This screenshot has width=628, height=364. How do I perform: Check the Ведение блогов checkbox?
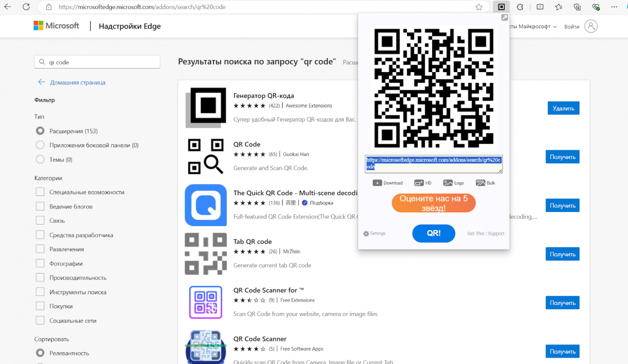(40, 206)
